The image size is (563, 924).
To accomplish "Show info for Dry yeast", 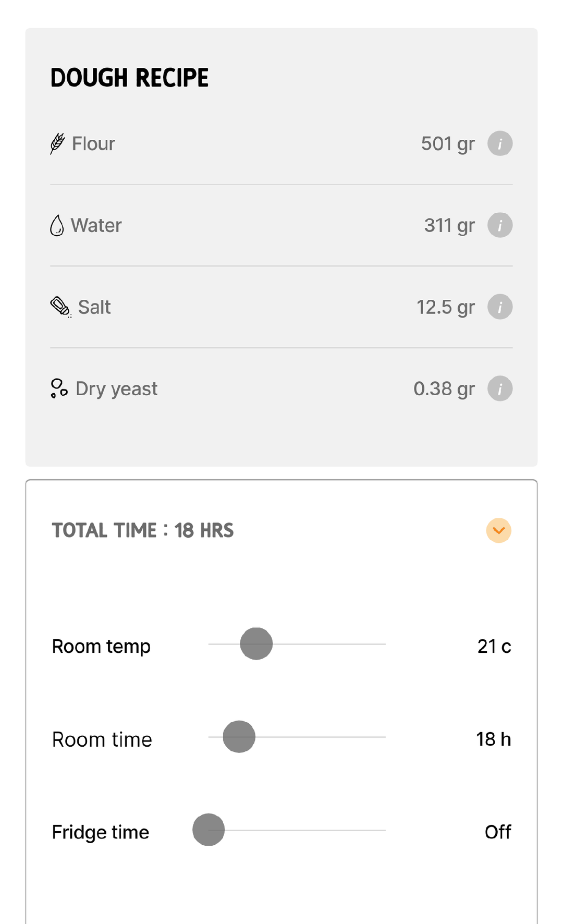I will pyautogui.click(x=500, y=388).
